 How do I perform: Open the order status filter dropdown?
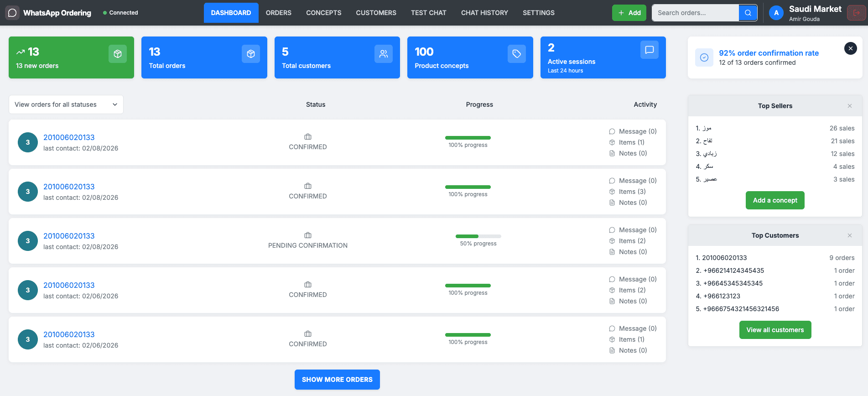point(66,104)
